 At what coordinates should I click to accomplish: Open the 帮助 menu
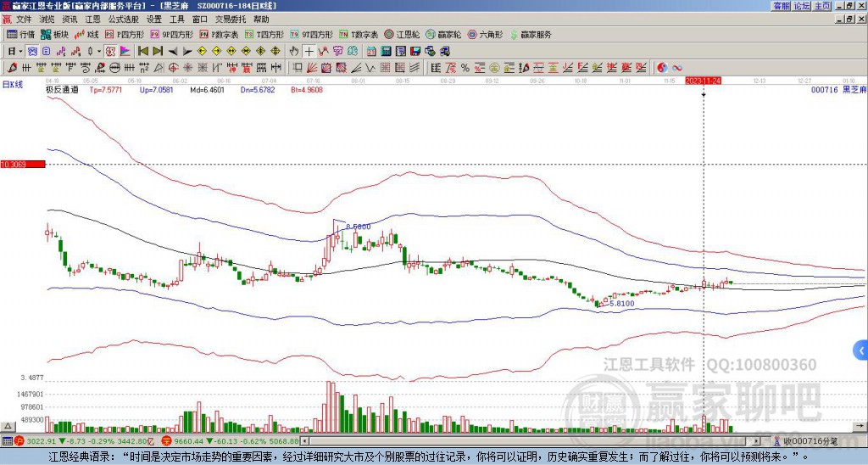click(x=261, y=20)
